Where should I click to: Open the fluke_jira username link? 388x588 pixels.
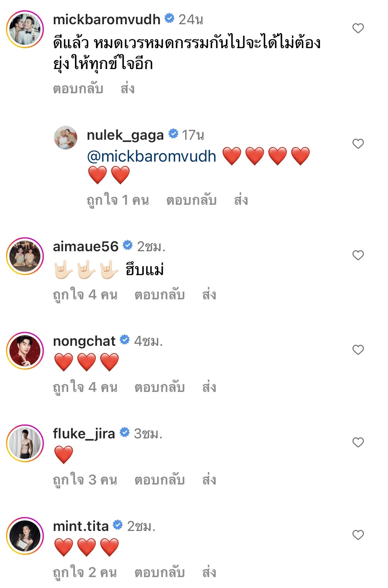[84, 434]
